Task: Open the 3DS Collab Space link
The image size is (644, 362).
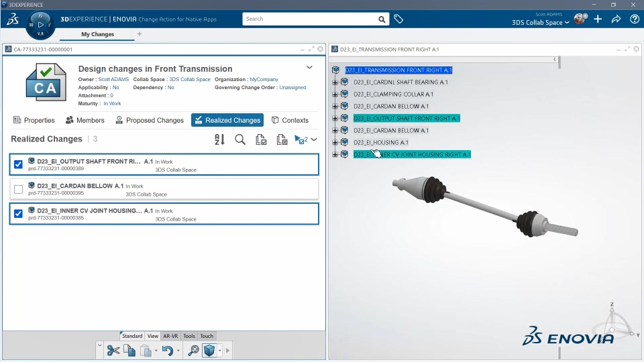Action: click(190, 79)
